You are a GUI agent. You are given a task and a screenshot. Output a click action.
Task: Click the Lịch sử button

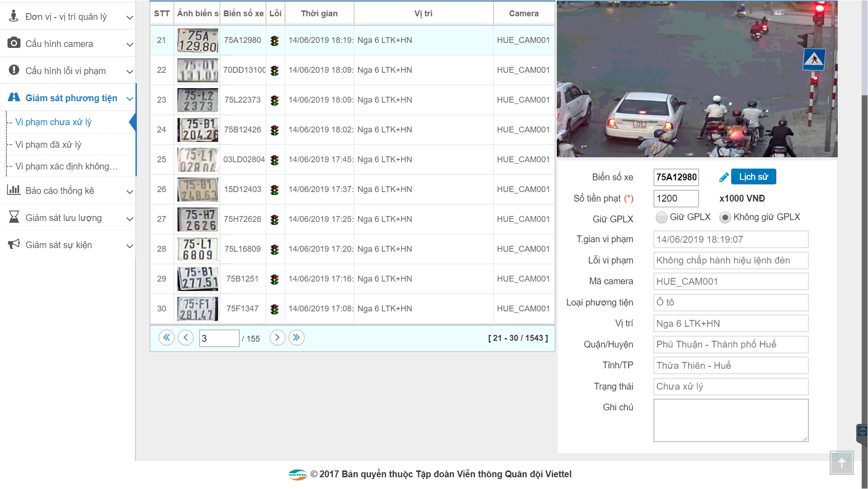[753, 177]
